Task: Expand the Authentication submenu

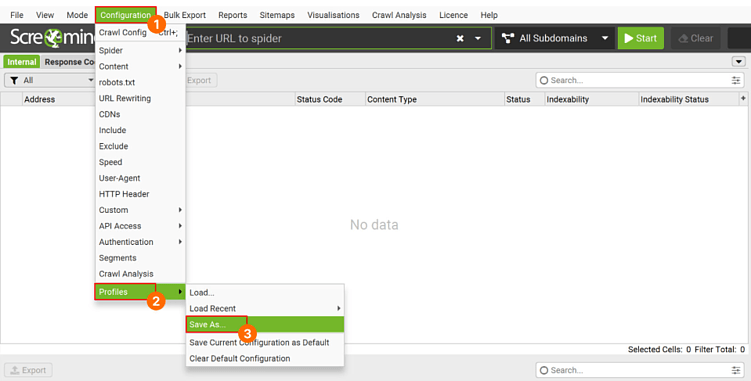Action: (140, 242)
